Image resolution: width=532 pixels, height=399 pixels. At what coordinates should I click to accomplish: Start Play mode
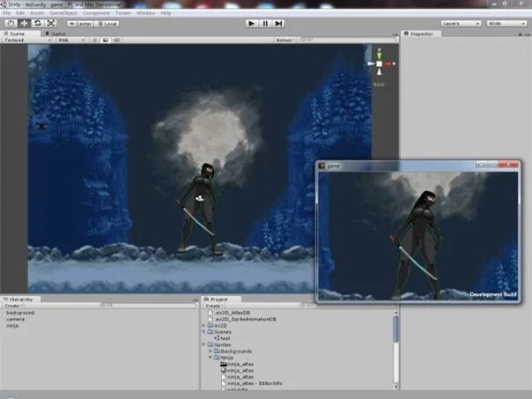pyautogui.click(x=251, y=24)
